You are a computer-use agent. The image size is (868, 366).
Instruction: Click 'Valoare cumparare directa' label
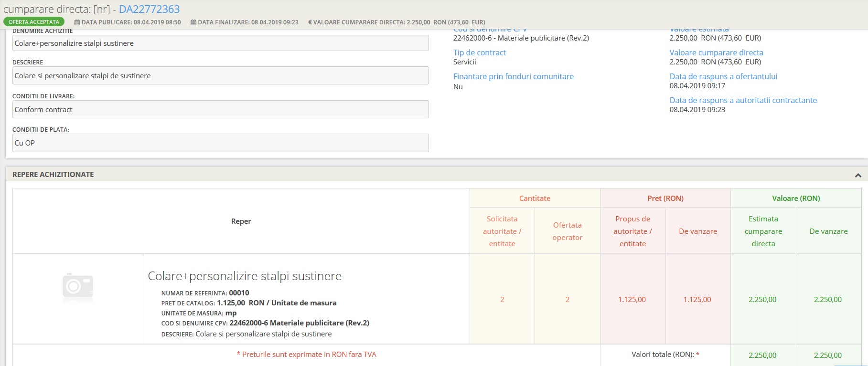717,52
